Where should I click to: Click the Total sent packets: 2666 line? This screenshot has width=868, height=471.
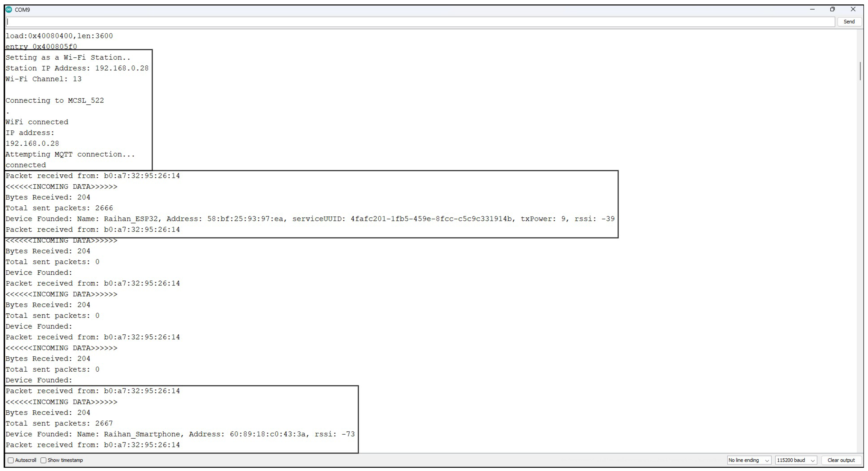pos(59,208)
